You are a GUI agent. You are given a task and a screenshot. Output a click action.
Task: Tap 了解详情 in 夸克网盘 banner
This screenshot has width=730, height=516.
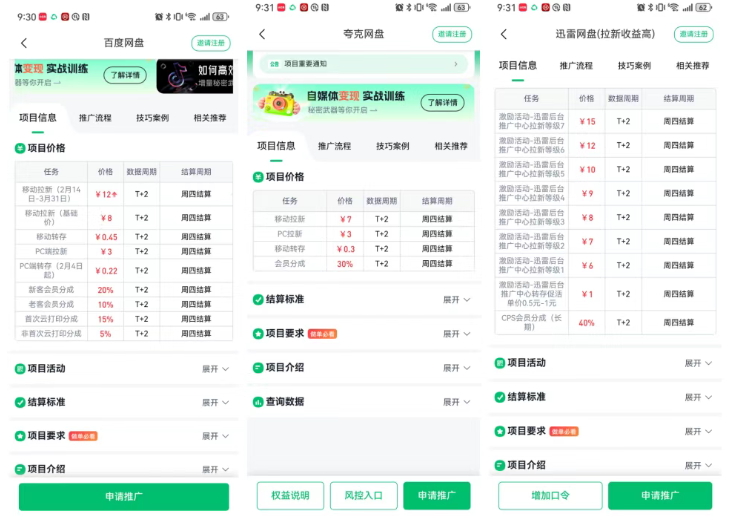point(442,102)
